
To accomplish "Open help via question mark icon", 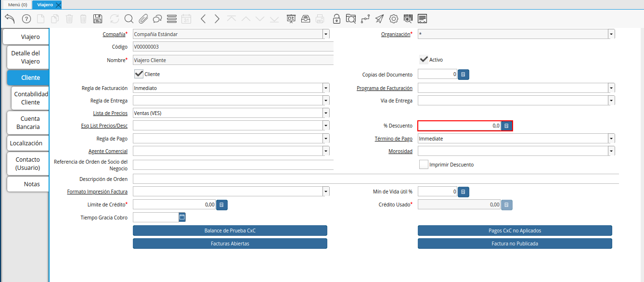I will pyautogui.click(x=26, y=19).
